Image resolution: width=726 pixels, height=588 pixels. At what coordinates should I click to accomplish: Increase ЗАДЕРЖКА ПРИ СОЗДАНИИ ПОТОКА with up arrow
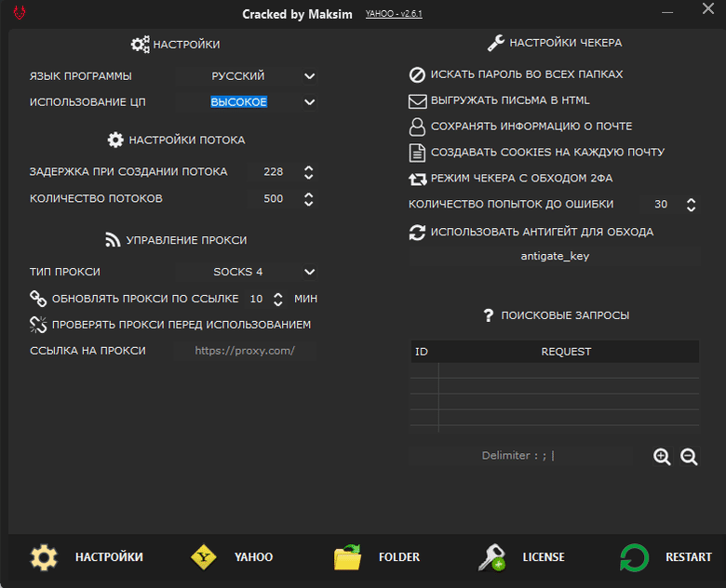click(309, 168)
